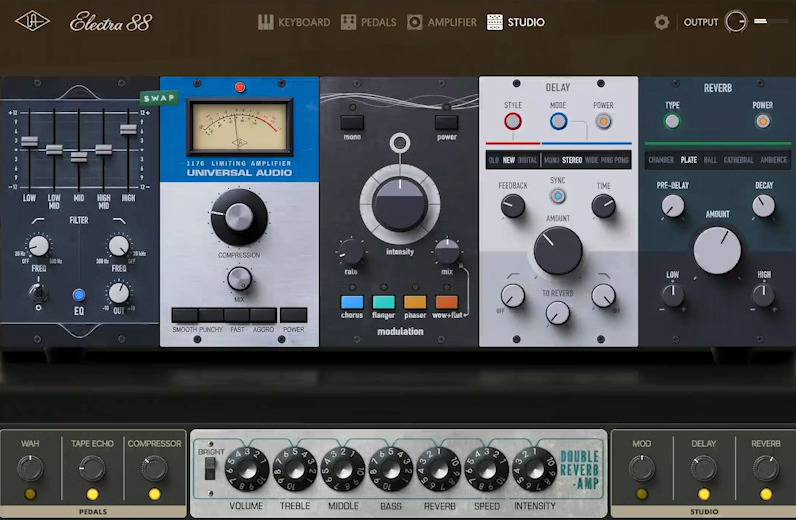
Task: Click the delay MODE selector button
Action: (558, 121)
